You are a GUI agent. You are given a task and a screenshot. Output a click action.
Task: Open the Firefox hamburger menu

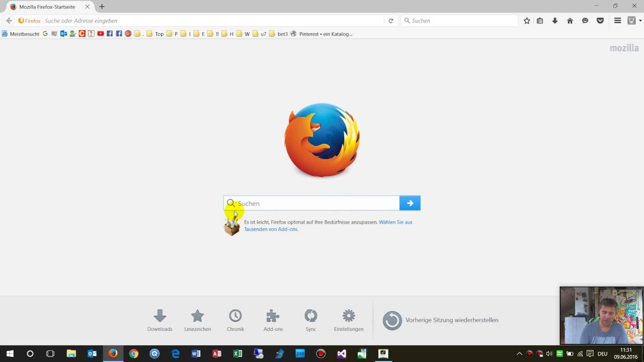click(x=617, y=21)
